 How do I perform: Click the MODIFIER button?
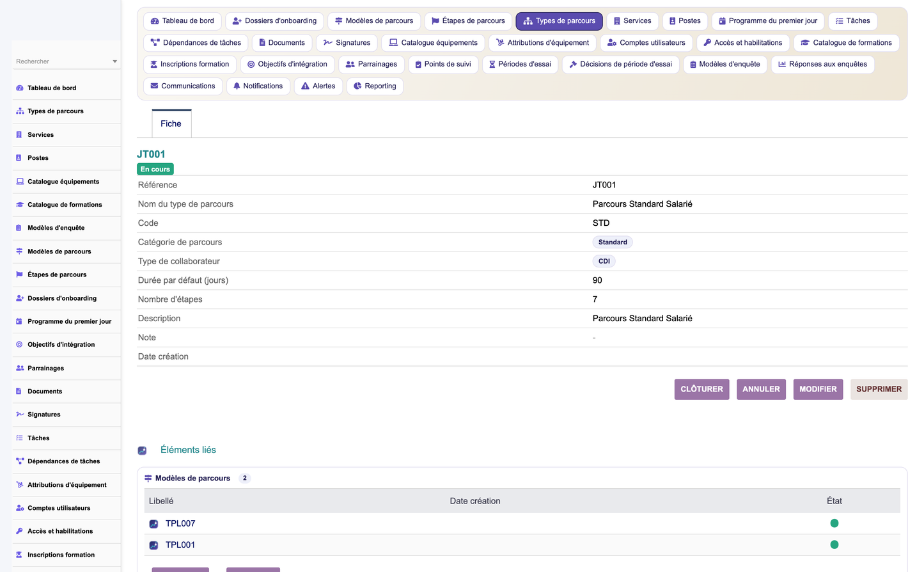818,390
